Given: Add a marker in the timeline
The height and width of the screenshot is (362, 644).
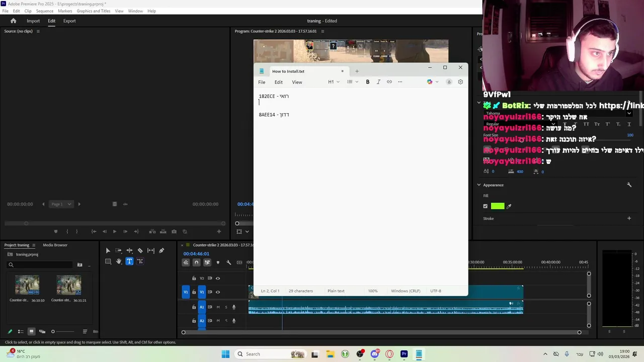Looking at the screenshot, I should tap(218, 262).
